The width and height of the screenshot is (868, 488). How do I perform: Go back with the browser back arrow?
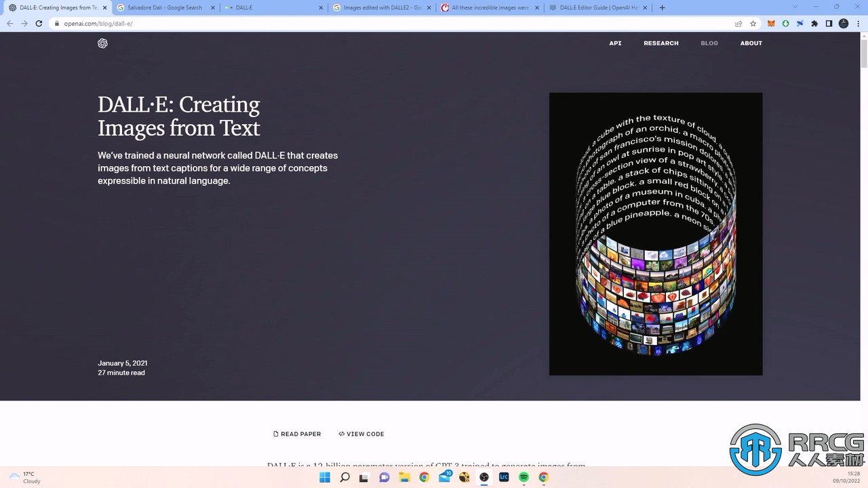pos(9,23)
